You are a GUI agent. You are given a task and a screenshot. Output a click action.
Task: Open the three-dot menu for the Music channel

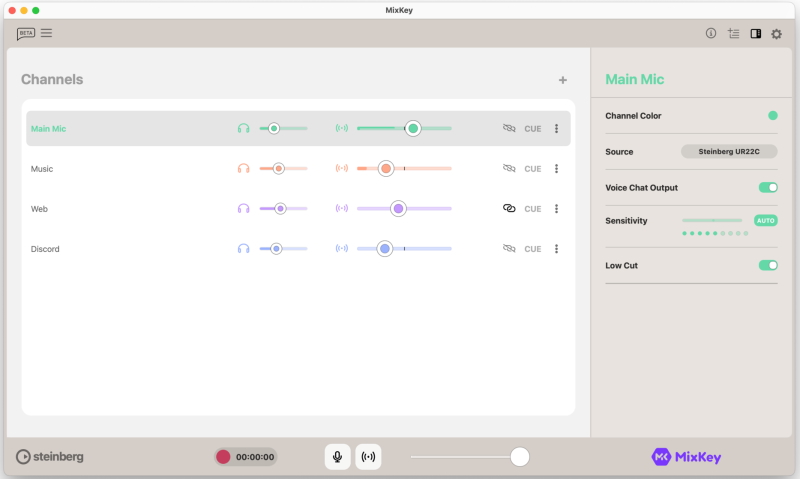point(557,169)
